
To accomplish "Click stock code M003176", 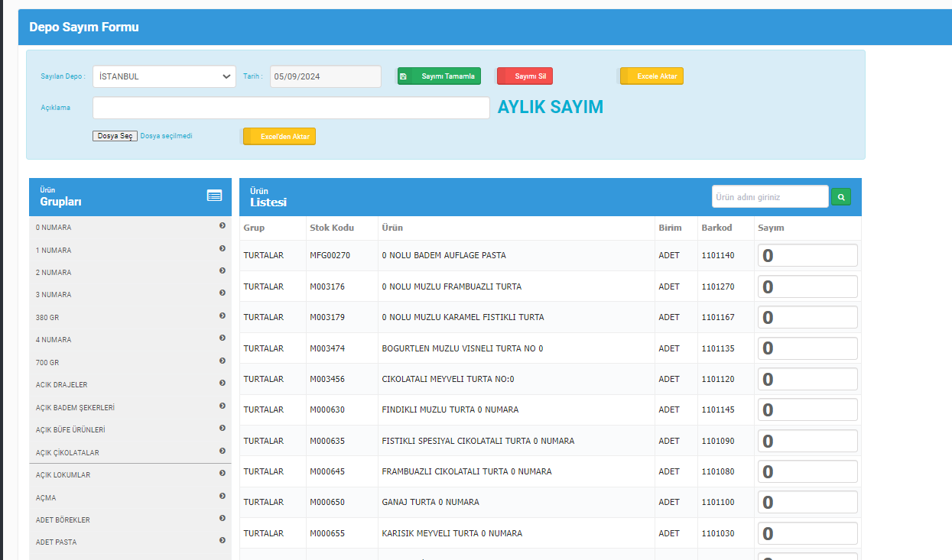I will [x=327, y=286].
